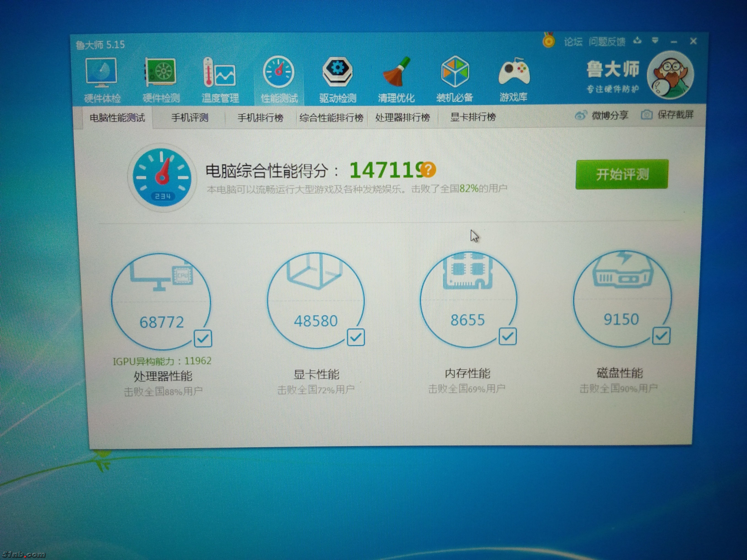Click 内存性能 label
747x560 pixels.
pyautogui.click(x=467, y=373)
